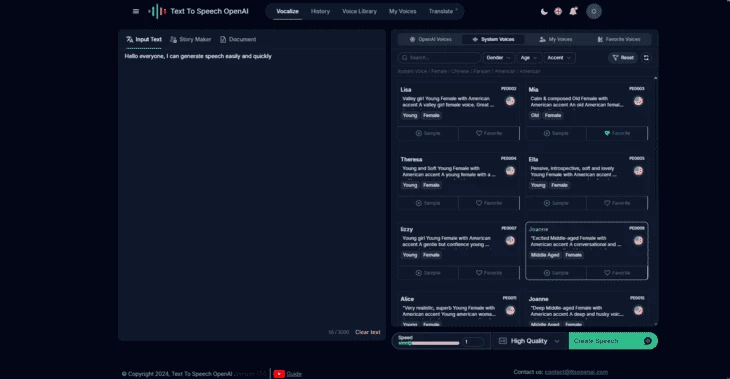Play the Sample for Lisa's voice
The width and height of the screenshot is (730, 379).
(x=428, y=133)
